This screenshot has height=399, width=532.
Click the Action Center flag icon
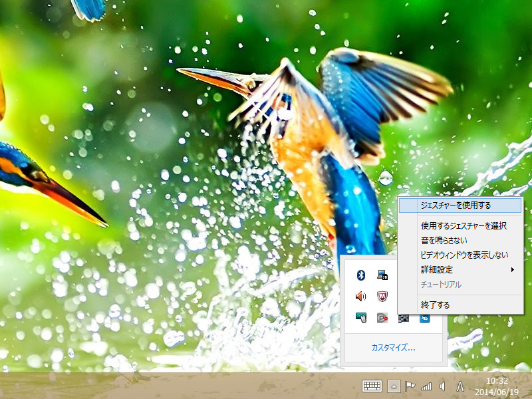410,386
